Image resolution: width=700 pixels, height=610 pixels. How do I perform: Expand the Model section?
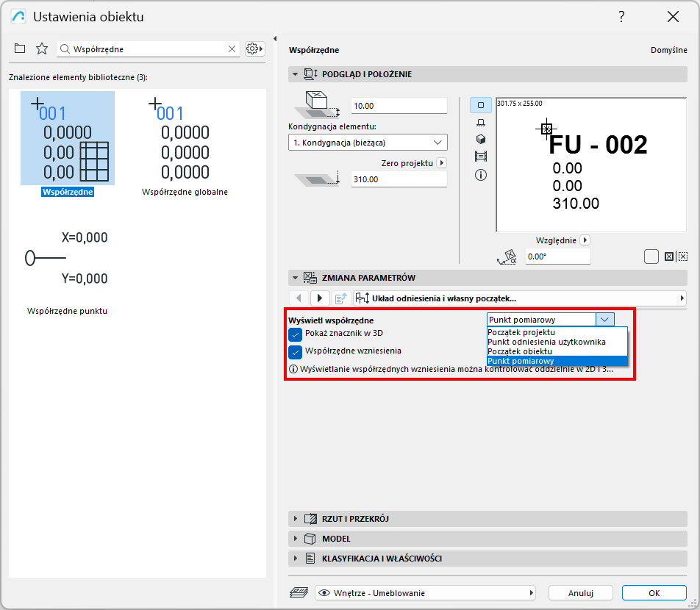pyautogui.click(x=295, y=538)
